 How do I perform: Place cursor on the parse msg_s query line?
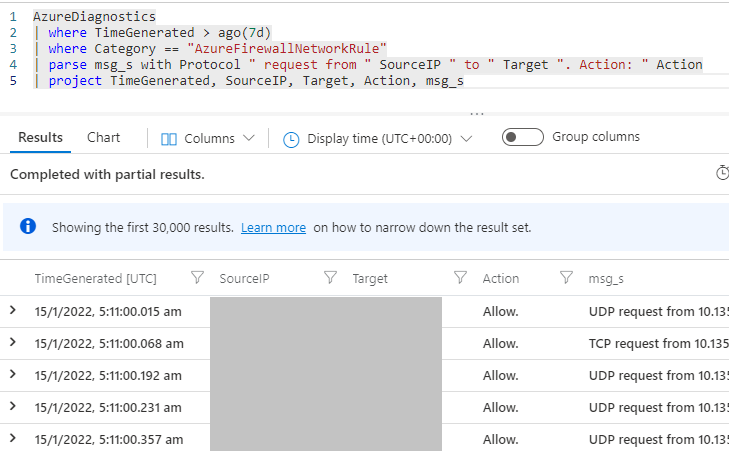[300, 64]
